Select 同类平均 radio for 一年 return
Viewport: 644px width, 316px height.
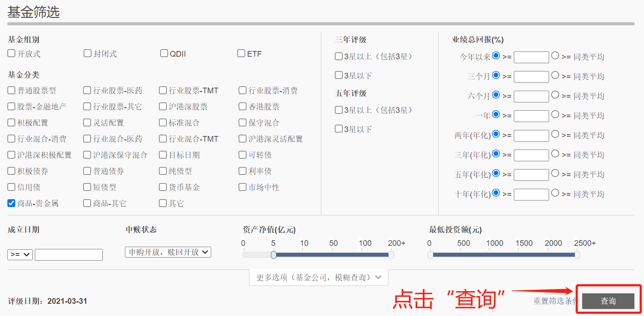pos(555,115)
